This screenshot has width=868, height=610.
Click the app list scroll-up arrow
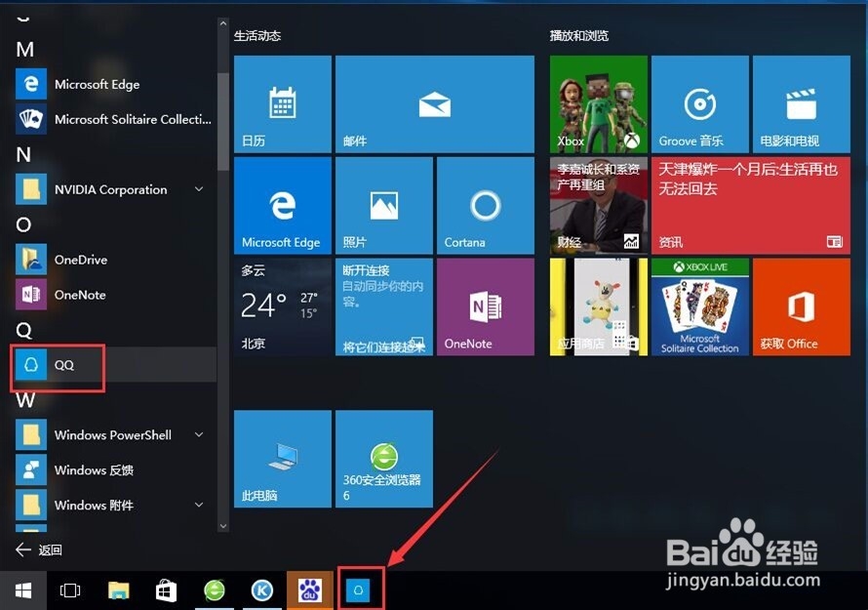click(223, 23)
